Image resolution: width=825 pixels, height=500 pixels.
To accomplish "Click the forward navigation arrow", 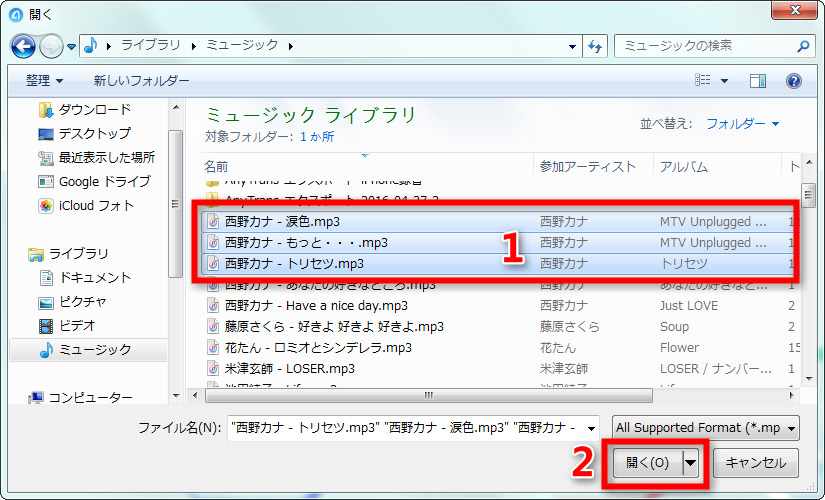I will point(51,47).
